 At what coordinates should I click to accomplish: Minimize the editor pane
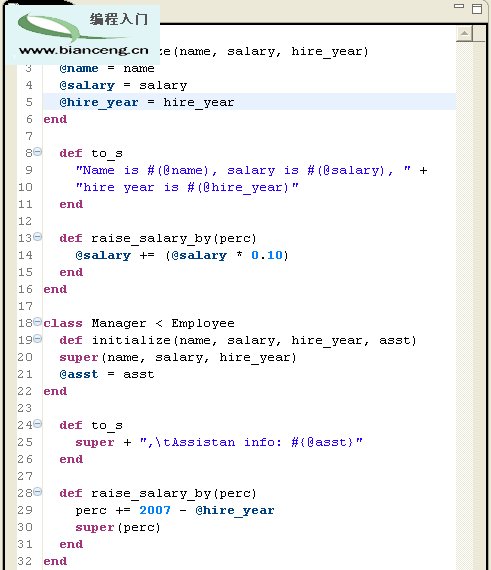pyautogui.click(x=459, y=6)
